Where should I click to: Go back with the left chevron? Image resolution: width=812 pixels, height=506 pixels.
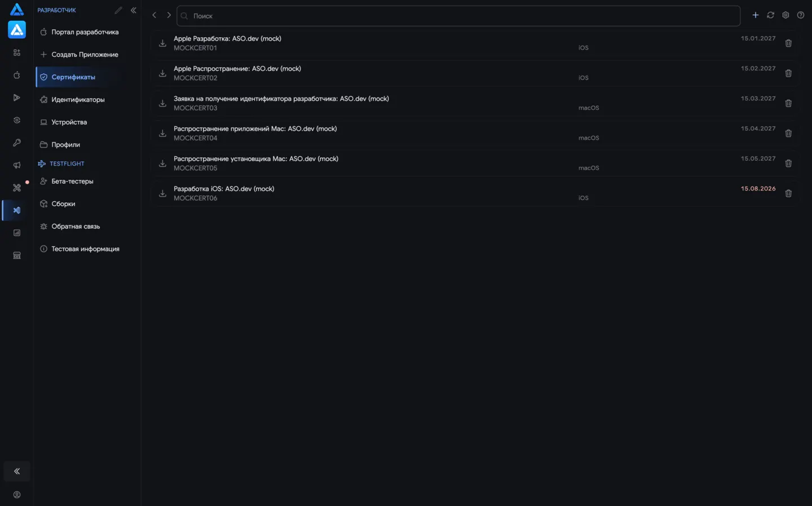(154, 15)
